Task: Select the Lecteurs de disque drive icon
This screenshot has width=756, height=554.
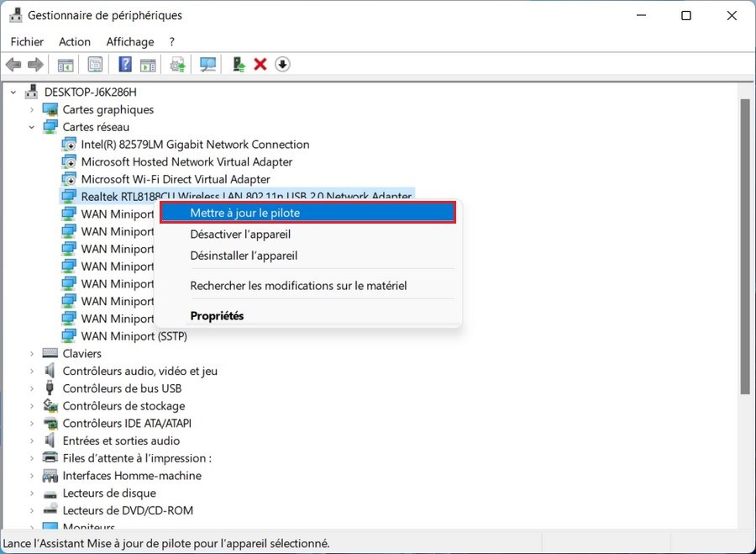Action: coord(50,493)
